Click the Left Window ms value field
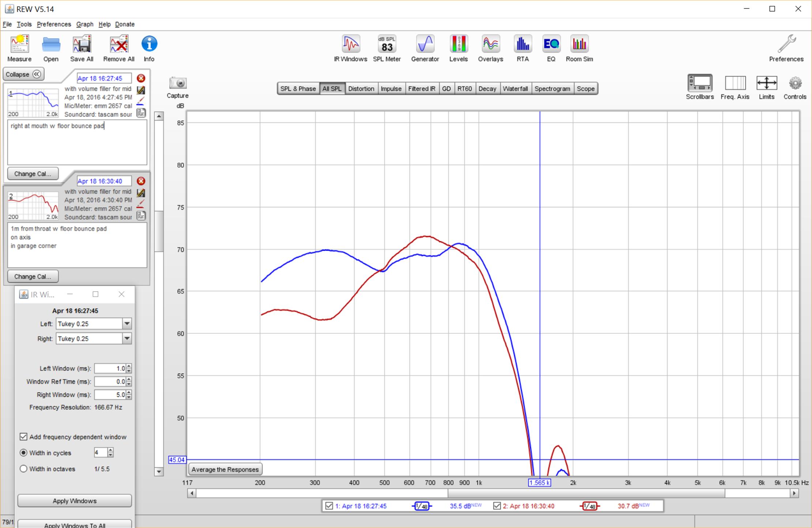 pos(110,368)
